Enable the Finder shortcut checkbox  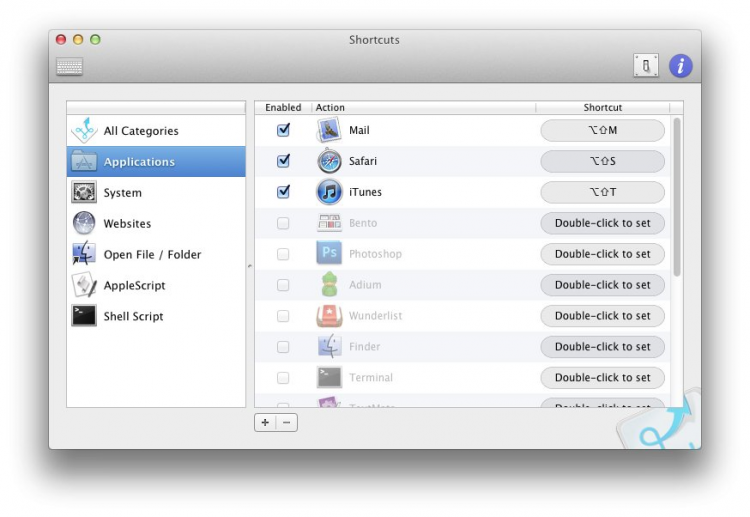(283, 347)
